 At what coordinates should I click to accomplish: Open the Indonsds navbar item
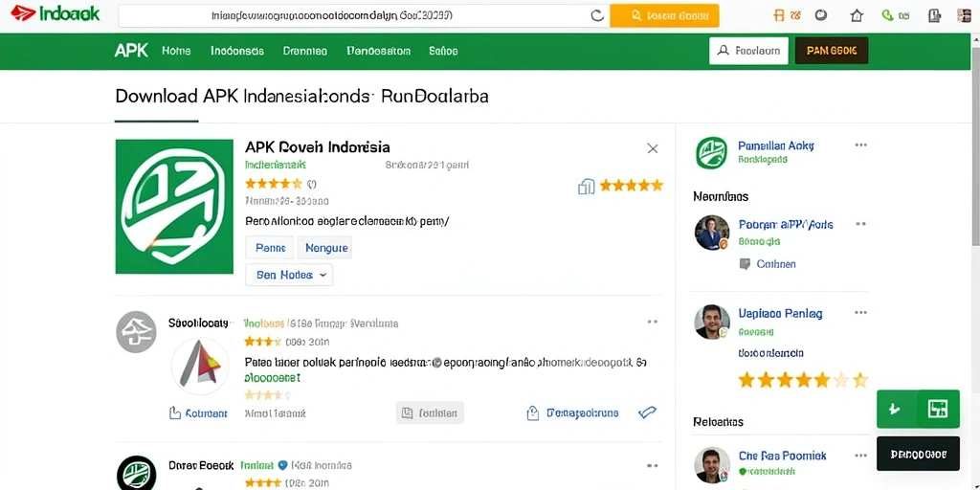[x=237, y=52]
